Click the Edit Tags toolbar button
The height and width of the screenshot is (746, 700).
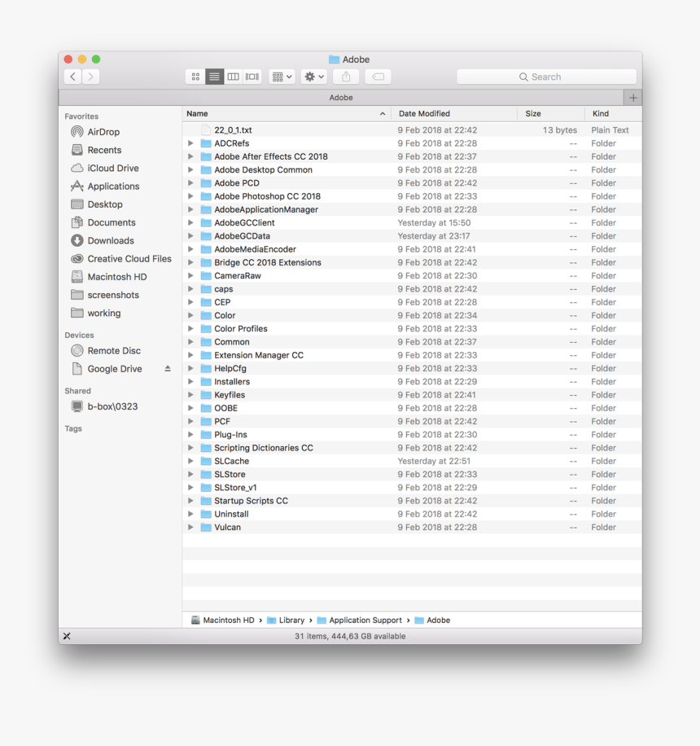point(378,77)
